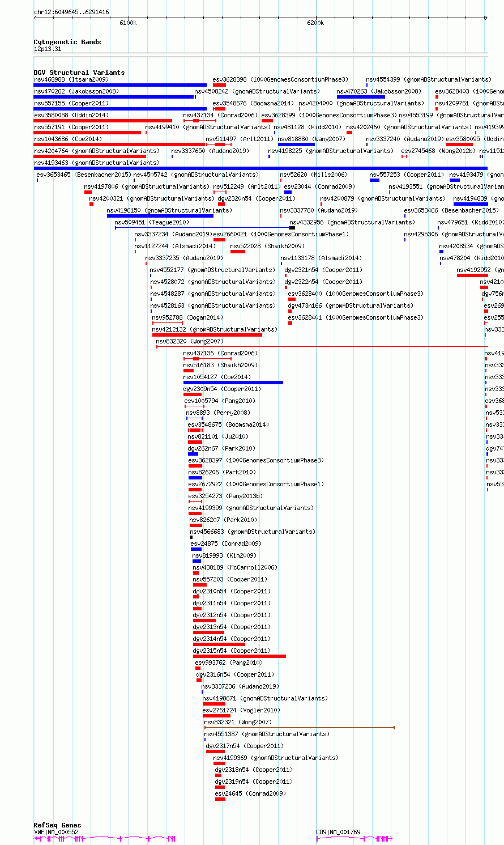504x845 pixels.
Task: Click the nsv818880 (Wang2007) label
Action: [311, 139]
